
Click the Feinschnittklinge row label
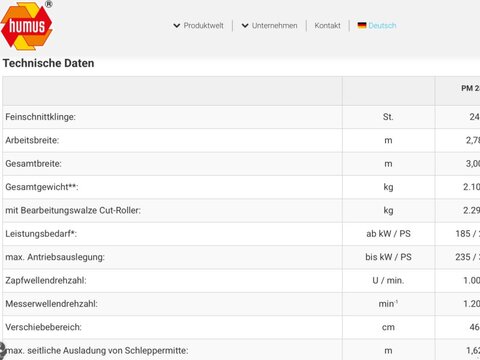(41, 117)
